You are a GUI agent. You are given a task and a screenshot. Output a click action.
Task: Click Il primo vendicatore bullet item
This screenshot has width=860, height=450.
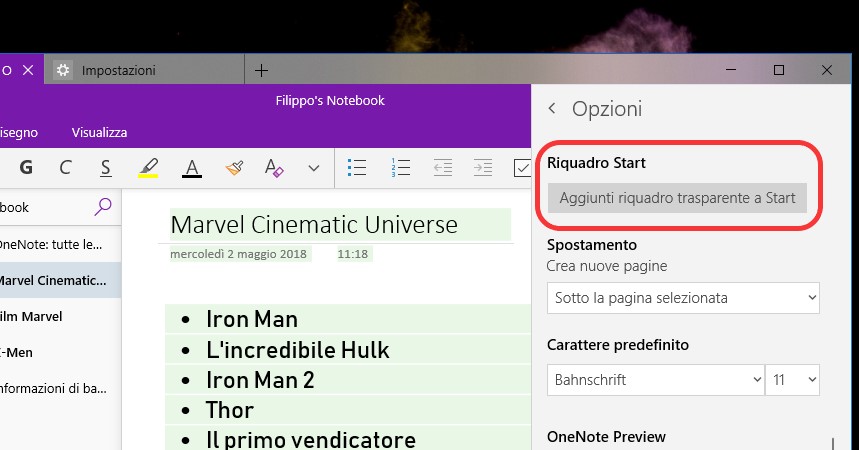(x=311, y=440)
